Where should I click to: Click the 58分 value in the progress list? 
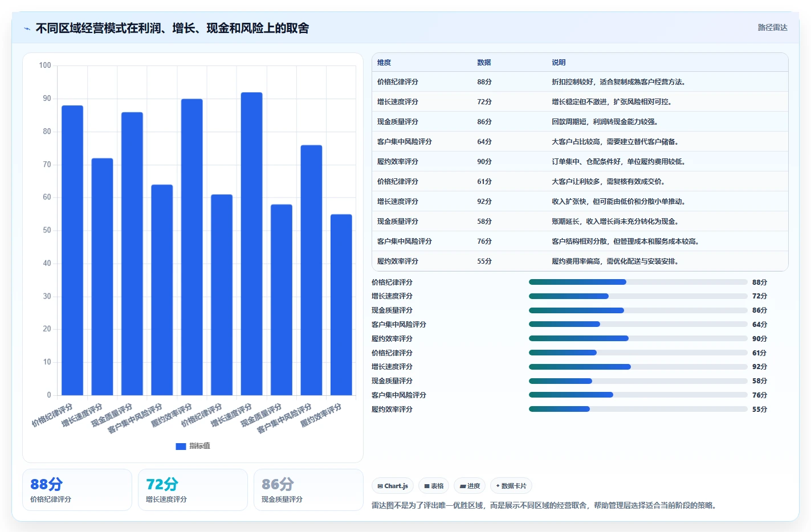click(x=760, y=381)
